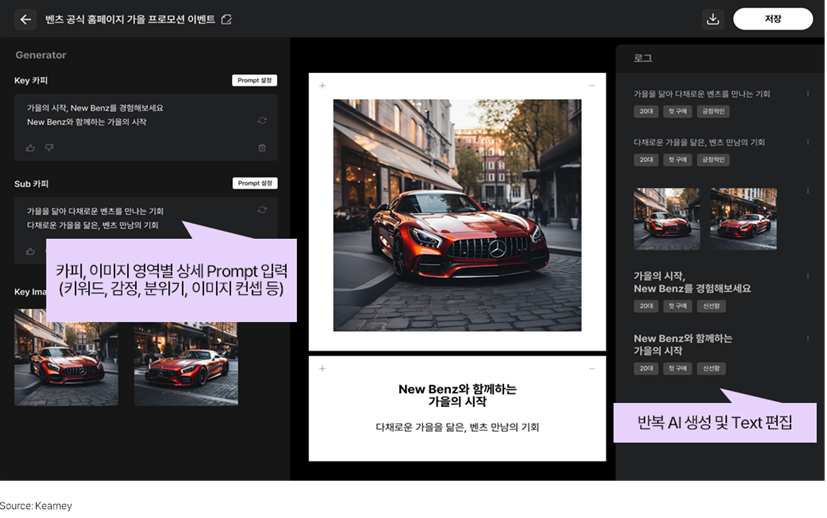
Task: Regenerate the Key 카피 text via refresh icon
Action: click(262, 120)
